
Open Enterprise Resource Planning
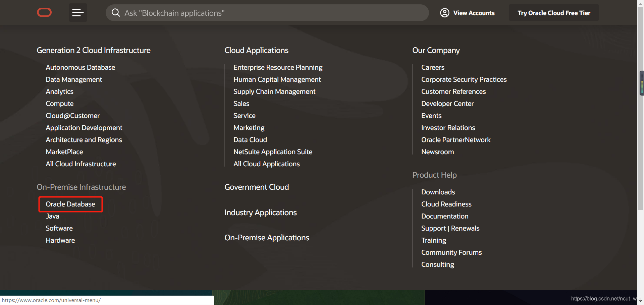278,67
